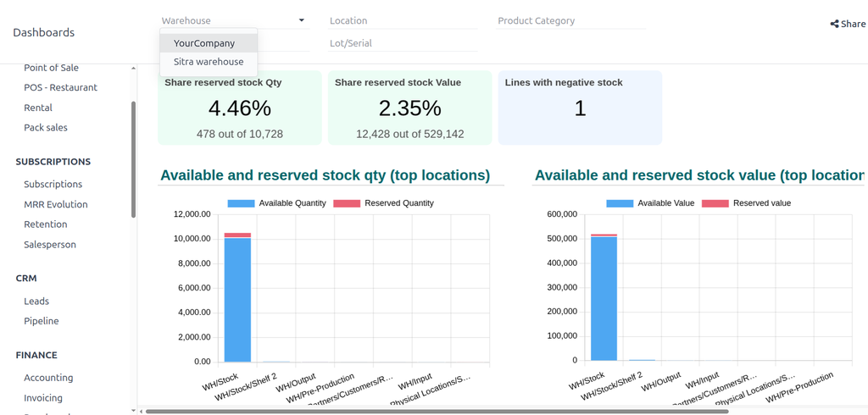Open Point of Sale dashboard
Viewport: 868px width, 415px height.
click(x=51, y=68)
